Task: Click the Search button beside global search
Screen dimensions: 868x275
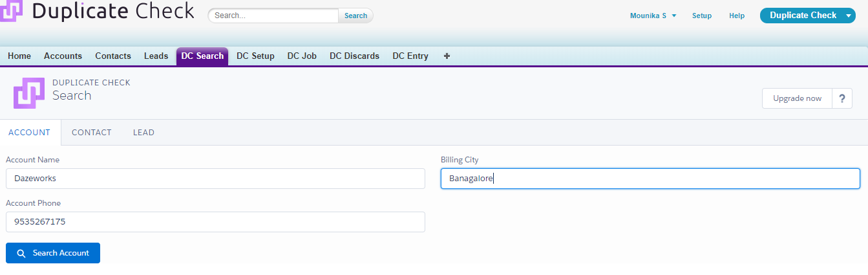Action: coord(355,16)
